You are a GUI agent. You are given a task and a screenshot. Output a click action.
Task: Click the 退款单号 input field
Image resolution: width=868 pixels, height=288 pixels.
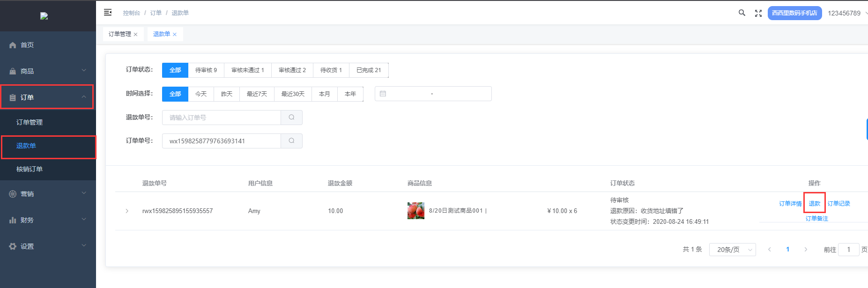[x=221, y=118]
